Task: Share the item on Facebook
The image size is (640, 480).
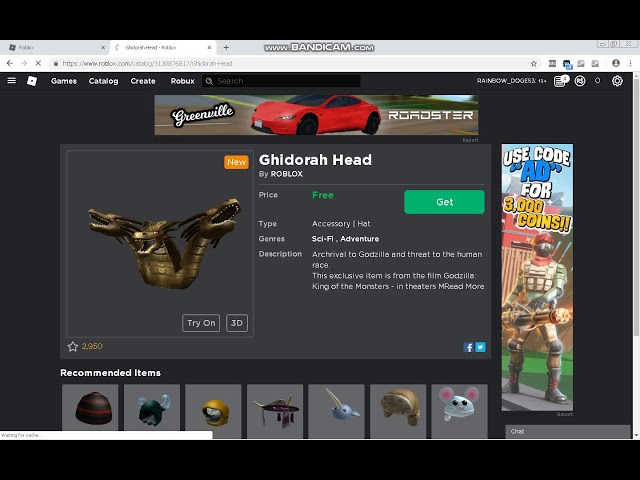Action: (x=468, y=347)
